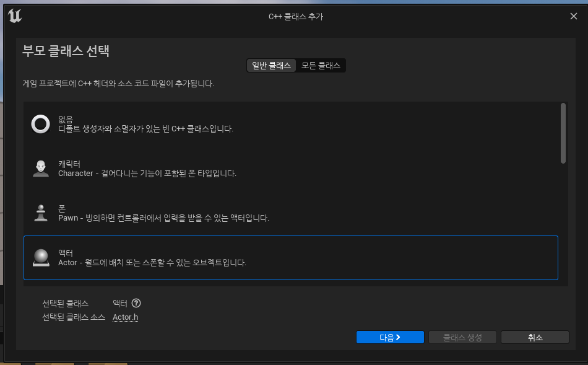
Task: Click the 선택된 클래스 label
Action: click(65, 304)
